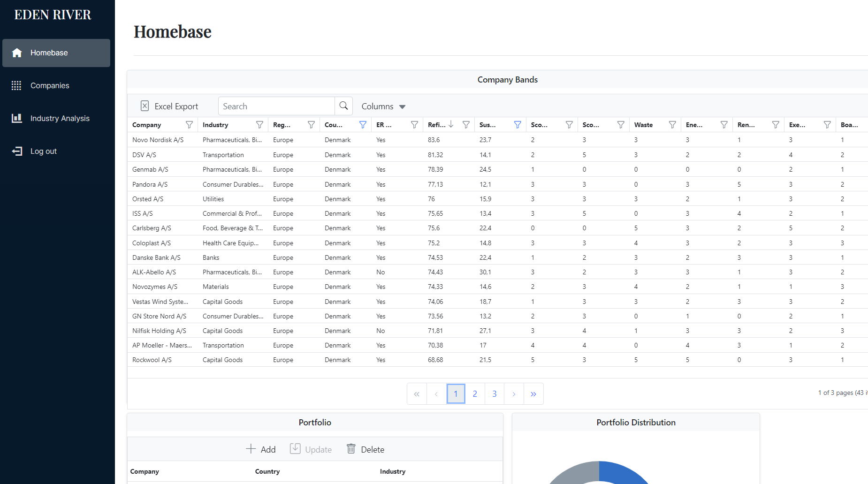Click the Add plus icon in Portfolio
Screen dimensions: 868x484
pos(251,449)
